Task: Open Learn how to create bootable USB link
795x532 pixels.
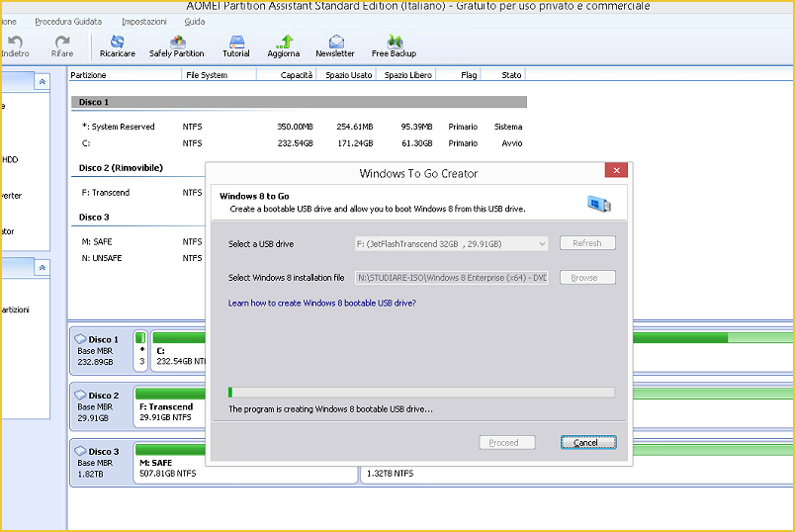Action: pyautogui.click(x=322, y=304)
